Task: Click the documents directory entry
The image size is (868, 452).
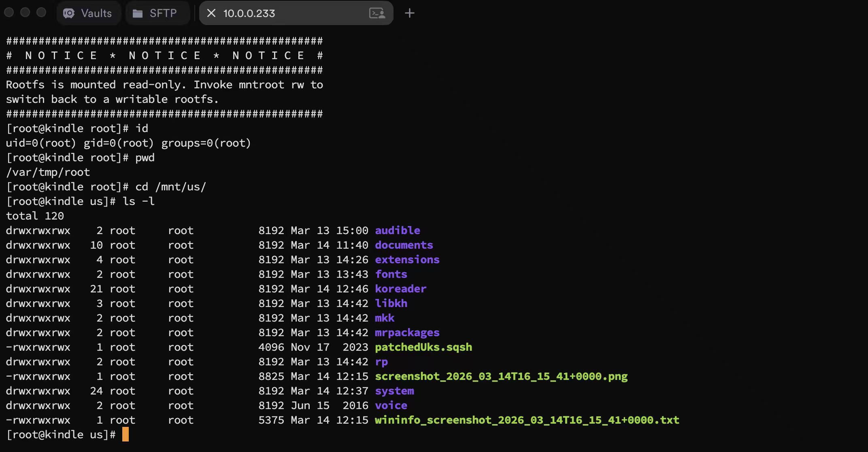Action: pyautogui.click(x=404, y=245)
